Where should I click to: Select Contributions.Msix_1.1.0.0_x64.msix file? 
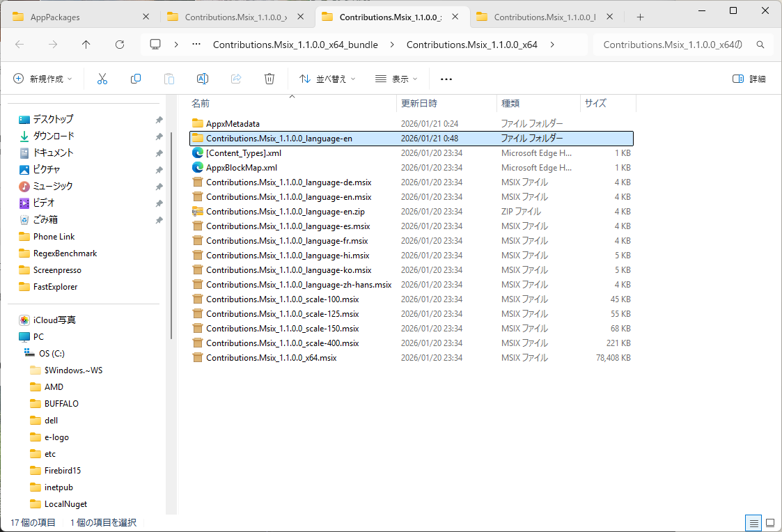412,357
